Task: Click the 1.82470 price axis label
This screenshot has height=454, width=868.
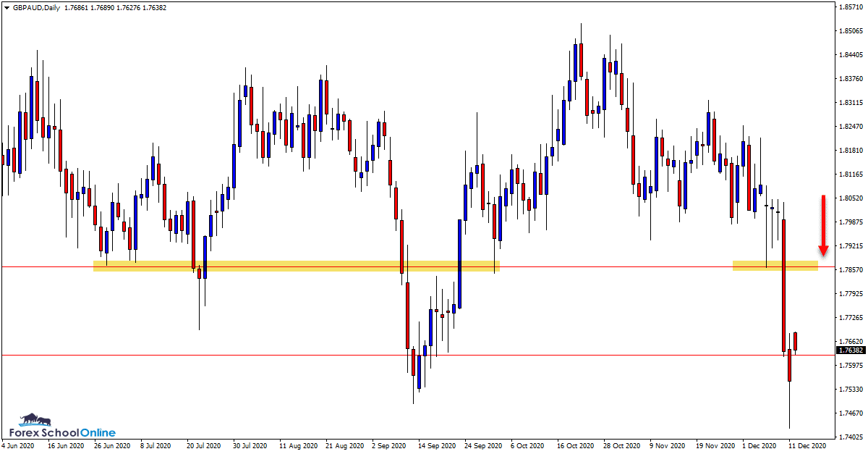Action: click(x=851, y=127)
